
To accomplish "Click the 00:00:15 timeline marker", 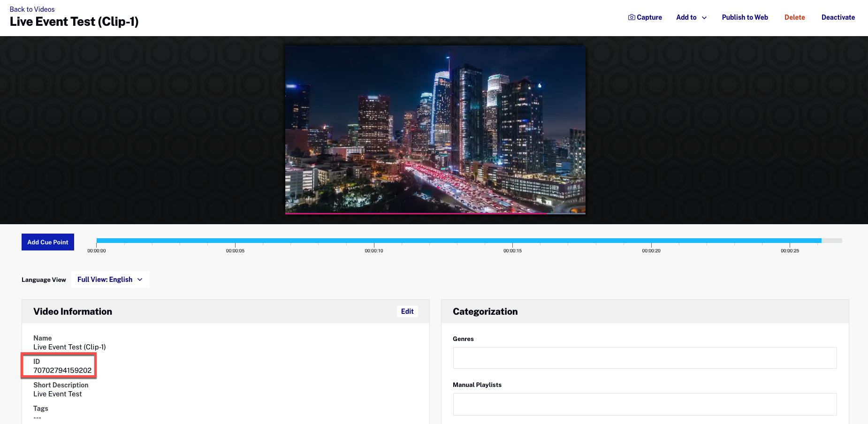I will point(512,251).
